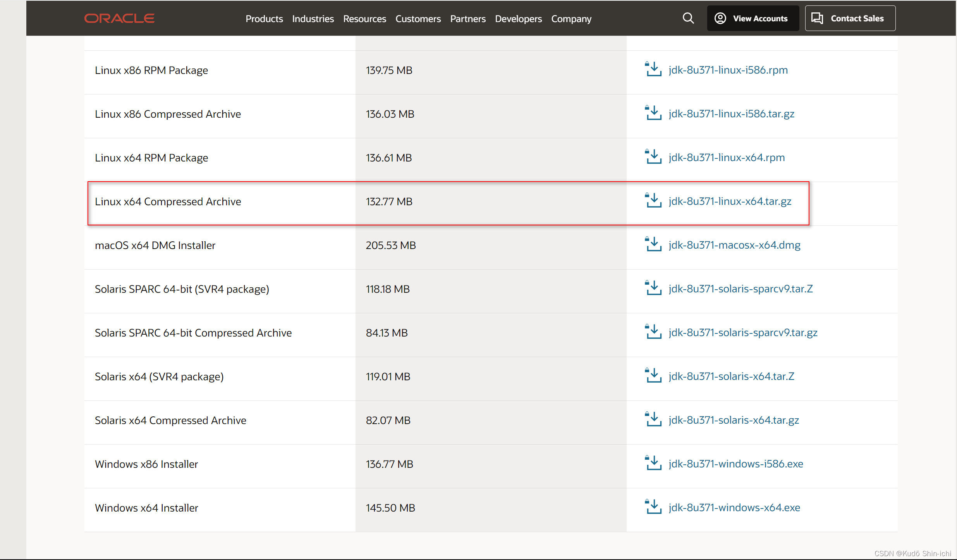Viewport: 957px width, 560px height.
Task: Click the Oracle search icon
Action: [689, 18]
